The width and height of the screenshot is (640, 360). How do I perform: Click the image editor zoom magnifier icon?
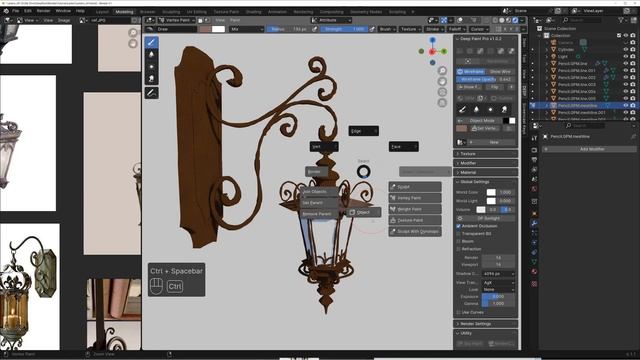133,33
